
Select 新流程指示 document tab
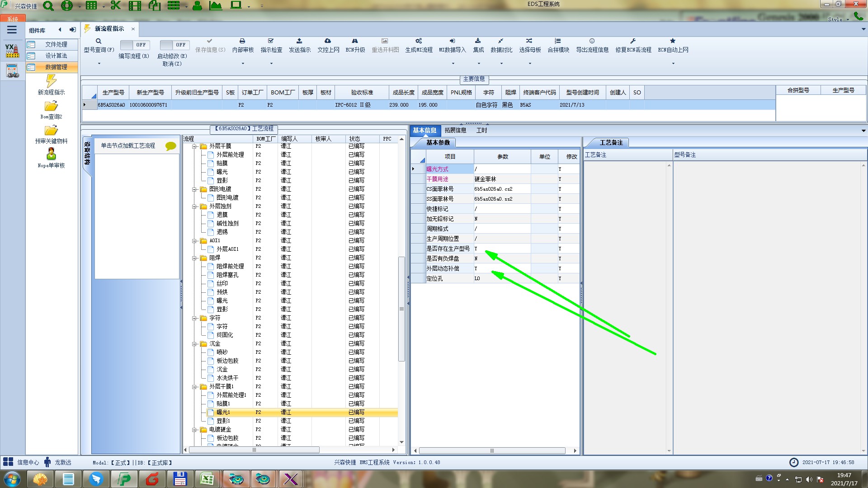coord(109,28)
